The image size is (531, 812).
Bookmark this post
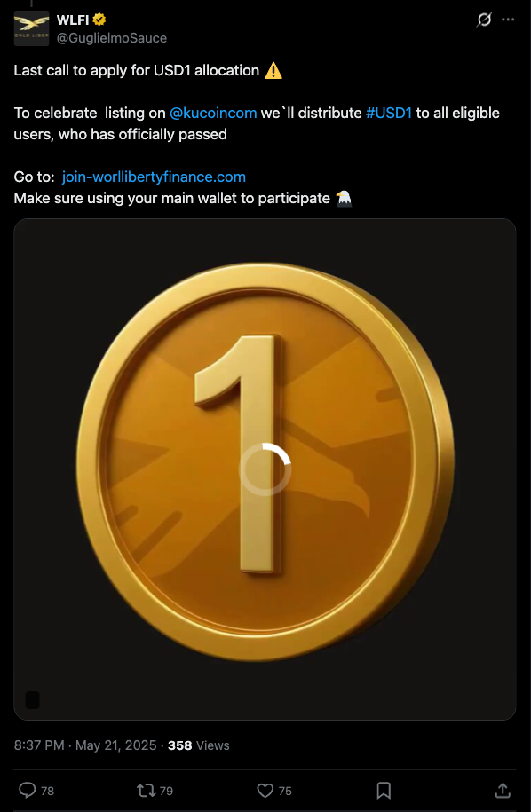[x=384, y=790]
